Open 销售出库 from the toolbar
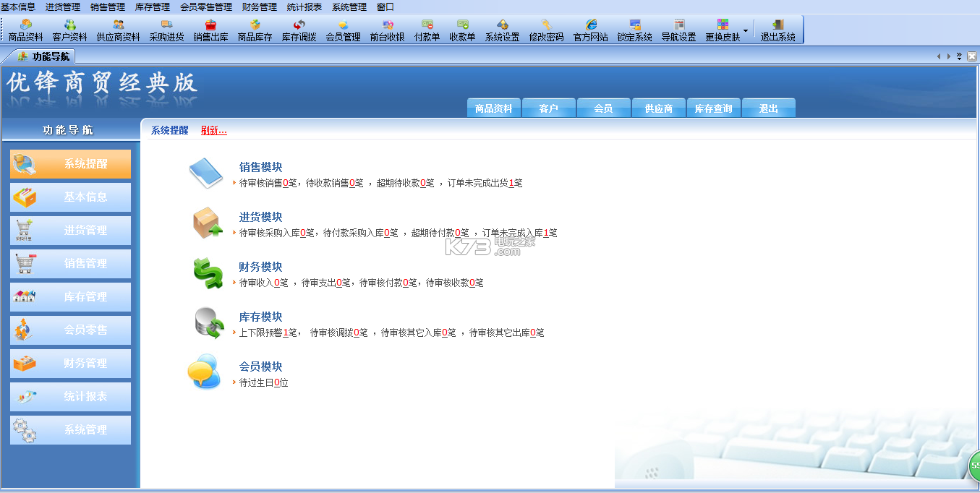Image resolution: width=980 pixels, height=493 pixels. [x=210, y=30]
